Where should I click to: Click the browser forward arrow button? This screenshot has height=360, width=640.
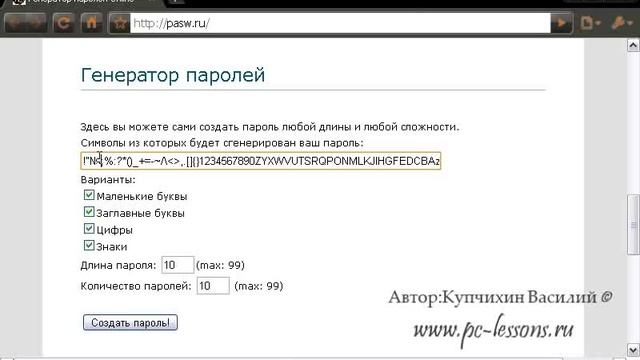point(38,23)
